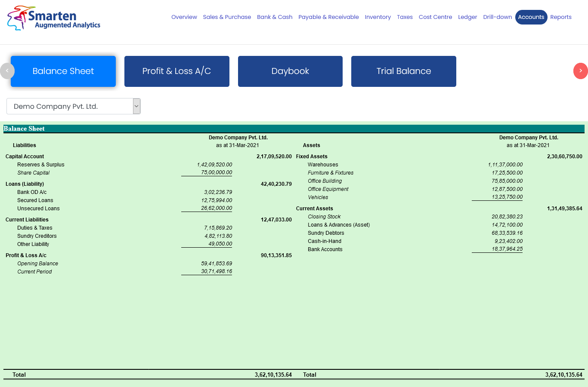Image resolution: width=588 pixels, height=387 pixels.
Task: Click the Current Assets total 1,31,49,385.64
Action: (x=565, y=209)
